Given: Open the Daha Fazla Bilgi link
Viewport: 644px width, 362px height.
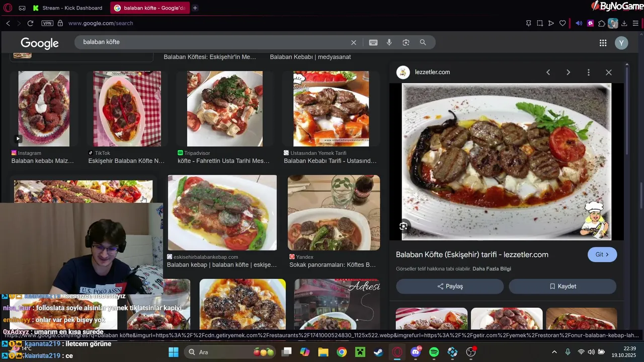Looking at the screenshot, I should (x=492, y=269).
